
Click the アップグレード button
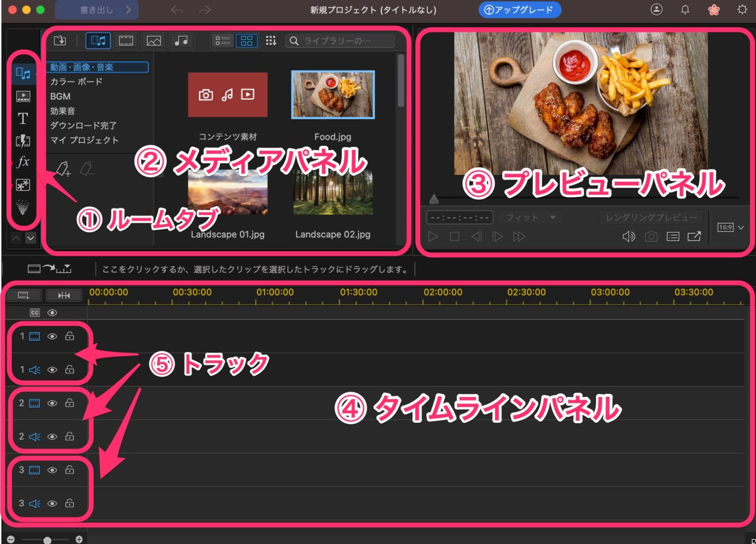point(520,10)
